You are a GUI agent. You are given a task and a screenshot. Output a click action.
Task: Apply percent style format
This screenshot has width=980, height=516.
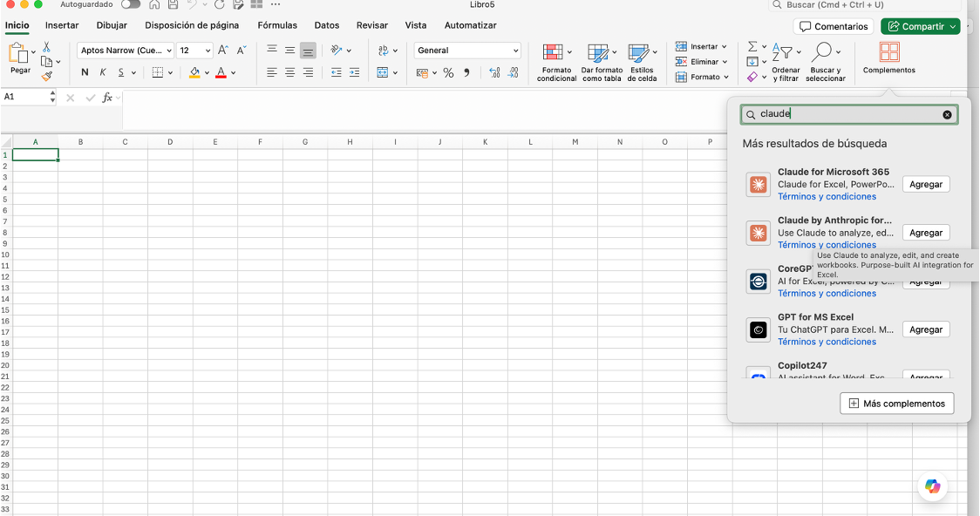[448, 73]
